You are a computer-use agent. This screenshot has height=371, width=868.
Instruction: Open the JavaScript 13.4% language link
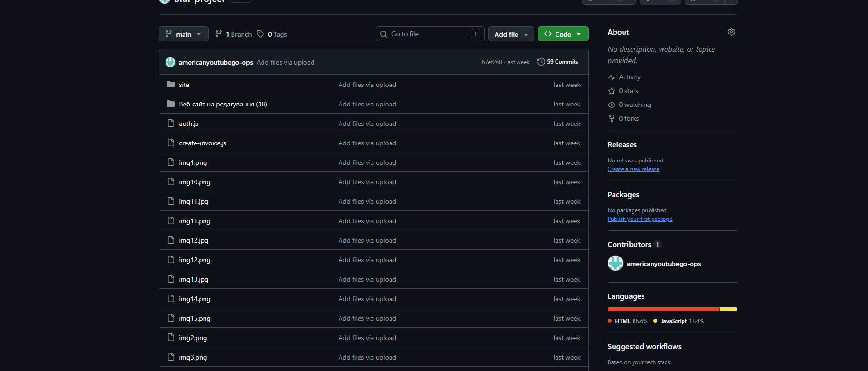point(679,321)
